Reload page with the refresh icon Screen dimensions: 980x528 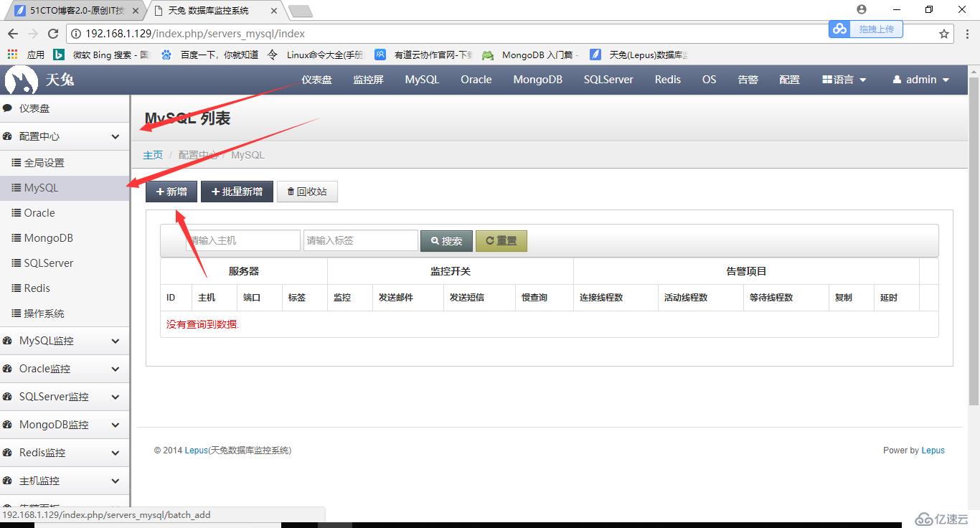click(x=53, y=34)
